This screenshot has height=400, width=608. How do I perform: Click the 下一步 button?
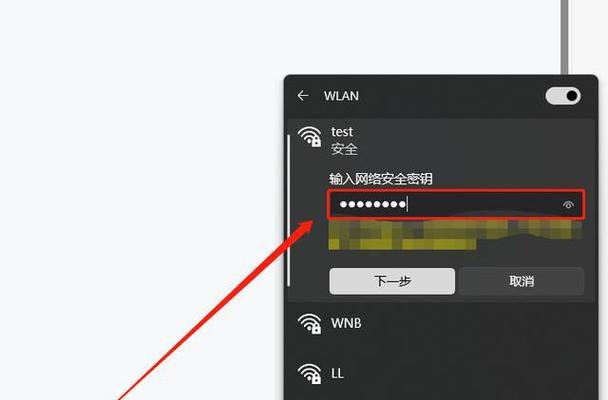pyautogui.click(x=392, y=281)
